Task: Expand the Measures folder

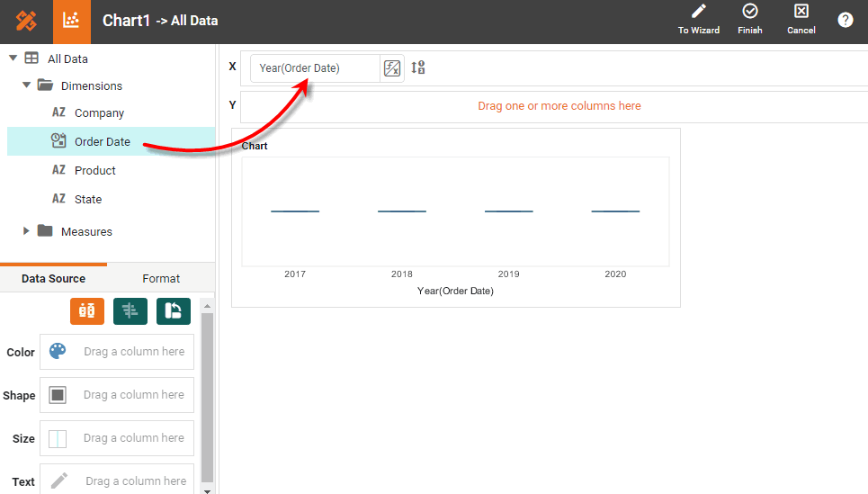Action: (x=27, y=231)
